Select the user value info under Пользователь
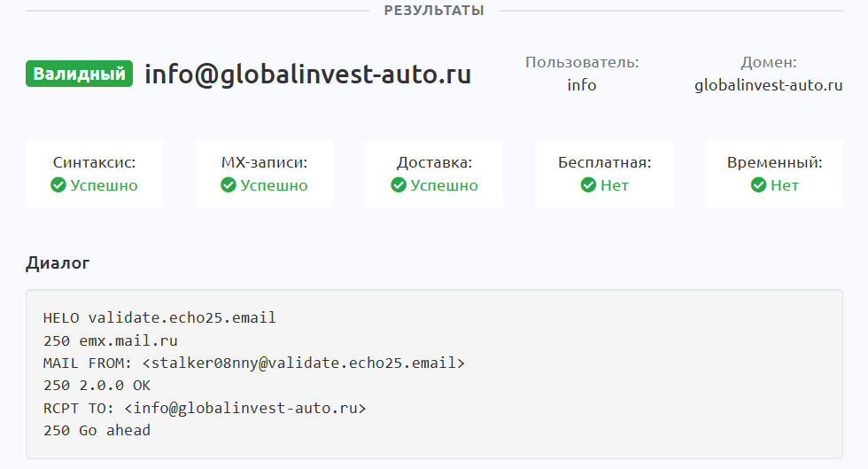The height and width of the screenshot is (469, 868). click(582, 85)
